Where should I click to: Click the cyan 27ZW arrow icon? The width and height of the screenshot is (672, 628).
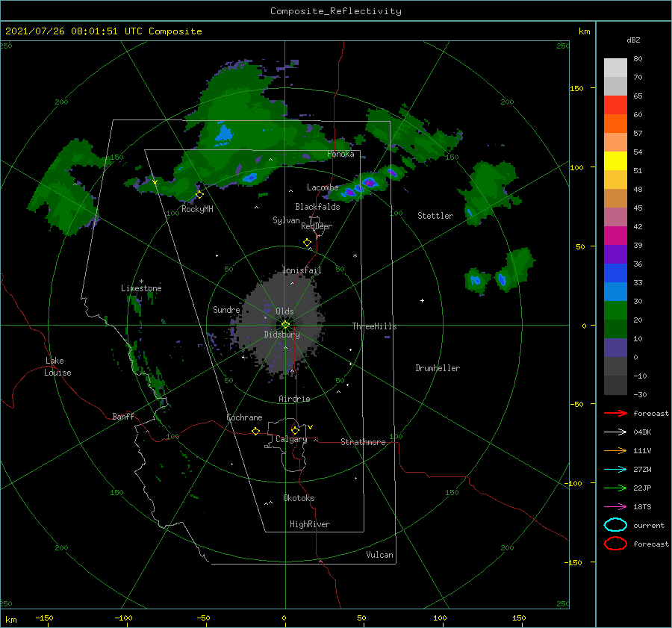point(615,470)
